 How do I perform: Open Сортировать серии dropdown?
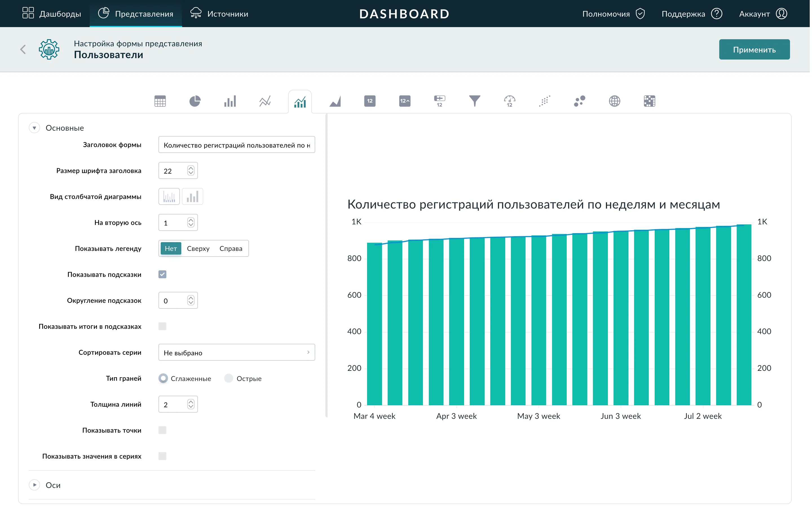237,352
